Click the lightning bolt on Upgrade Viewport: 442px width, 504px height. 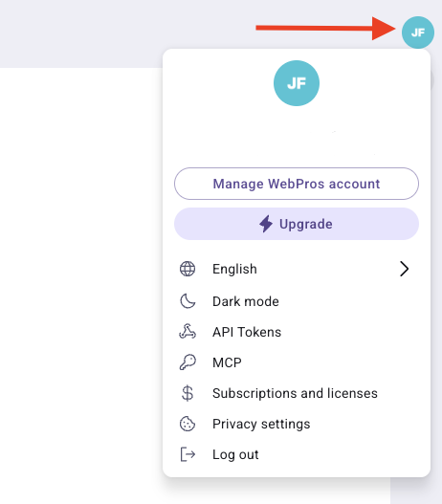[x=266, y=224]
